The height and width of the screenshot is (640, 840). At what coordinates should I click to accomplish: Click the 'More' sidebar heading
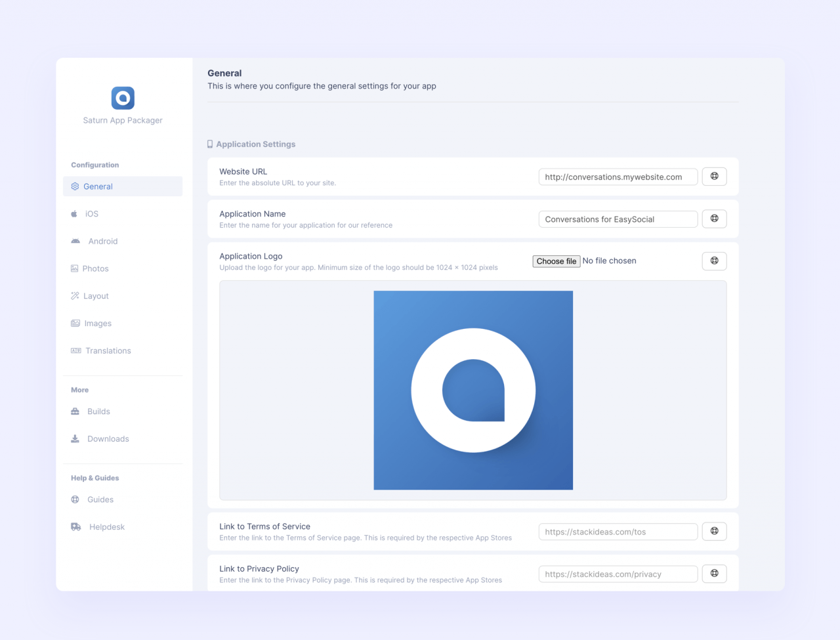80,390
